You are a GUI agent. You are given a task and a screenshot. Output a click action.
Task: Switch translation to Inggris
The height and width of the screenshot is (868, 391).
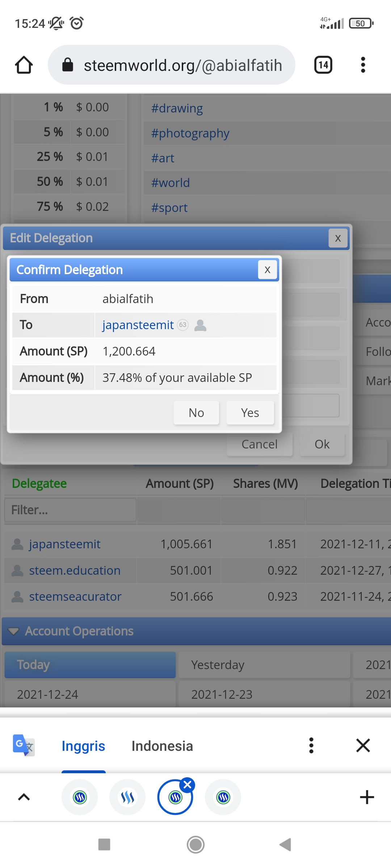[x=83, y=746]
